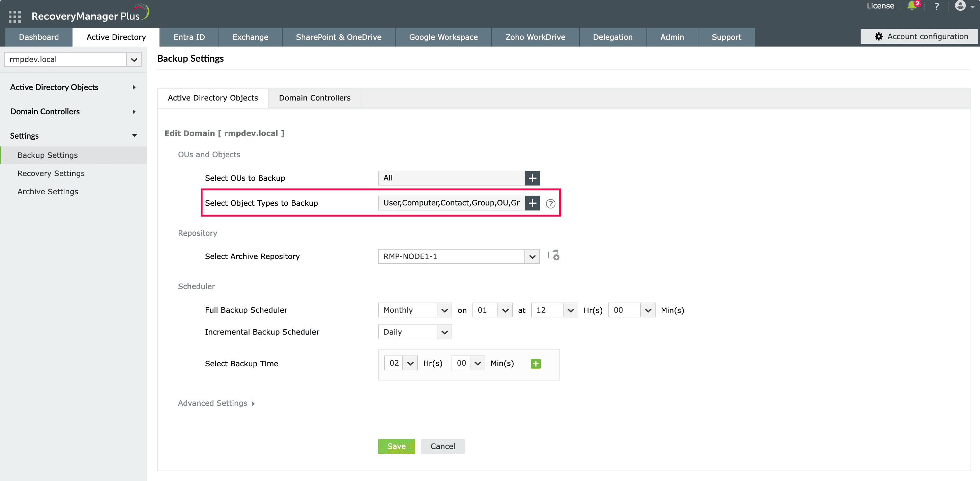Click help icon next to Object Types
980x481 pixels.
click(x=550, y=204)
